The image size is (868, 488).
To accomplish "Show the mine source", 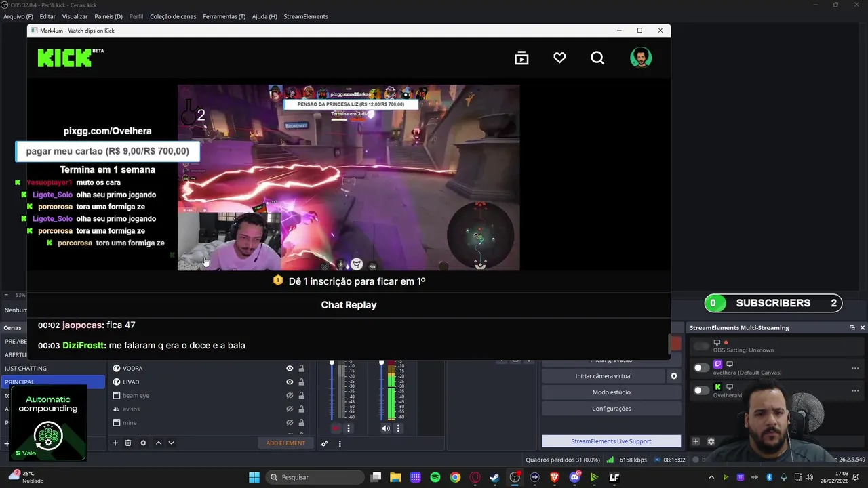I will pos(290,423).
